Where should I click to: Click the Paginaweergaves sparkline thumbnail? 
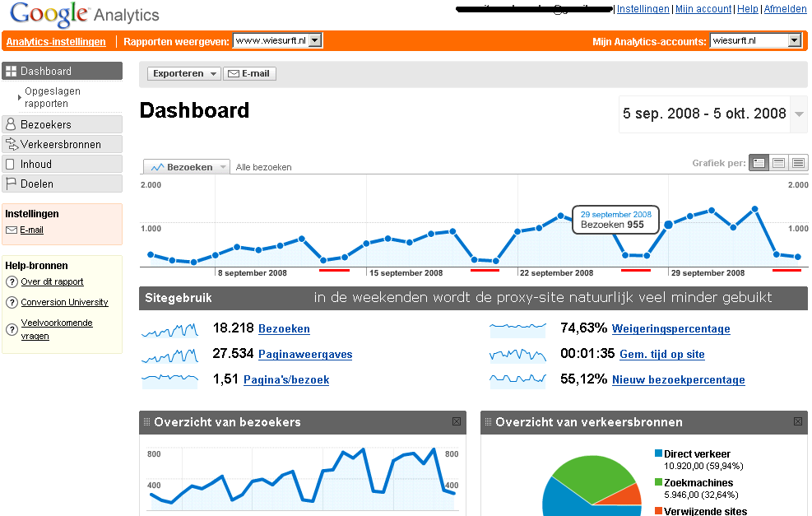click(169, 356)
